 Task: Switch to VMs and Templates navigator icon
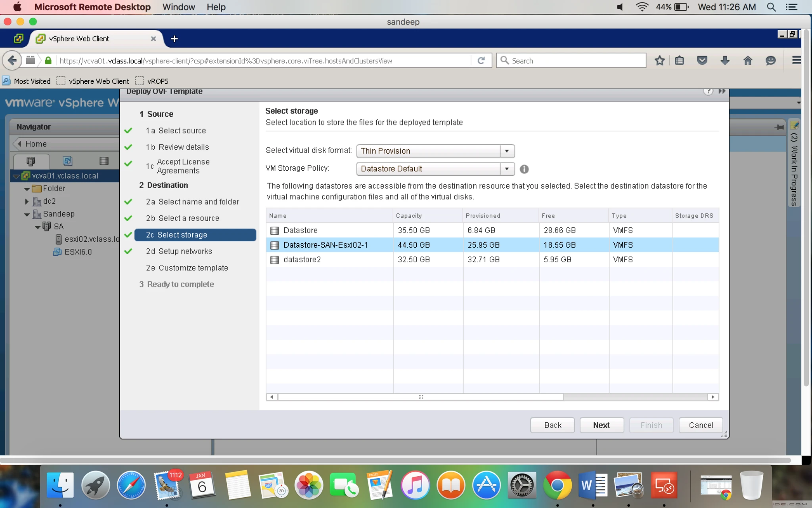(x=67, y=161)
